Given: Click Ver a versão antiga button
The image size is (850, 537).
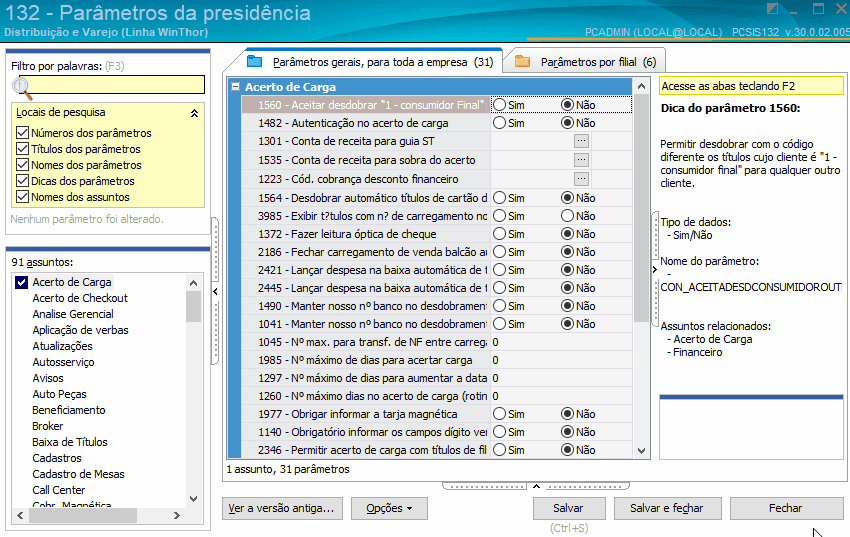Looking at the screenshot, I should (x=282, y=508).
